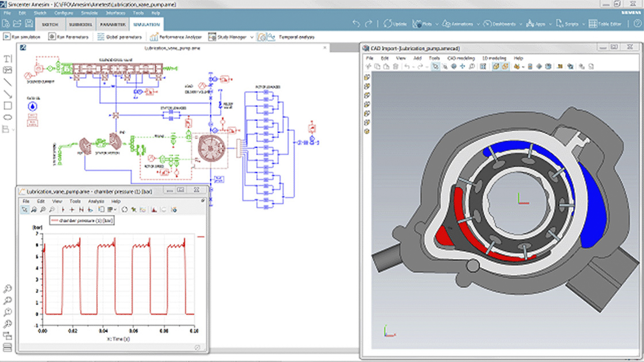Screen dimensions: 644x362
Task: Select the zoom magnifier icon in the plot toolbar
Action: (x=34, y=209)
